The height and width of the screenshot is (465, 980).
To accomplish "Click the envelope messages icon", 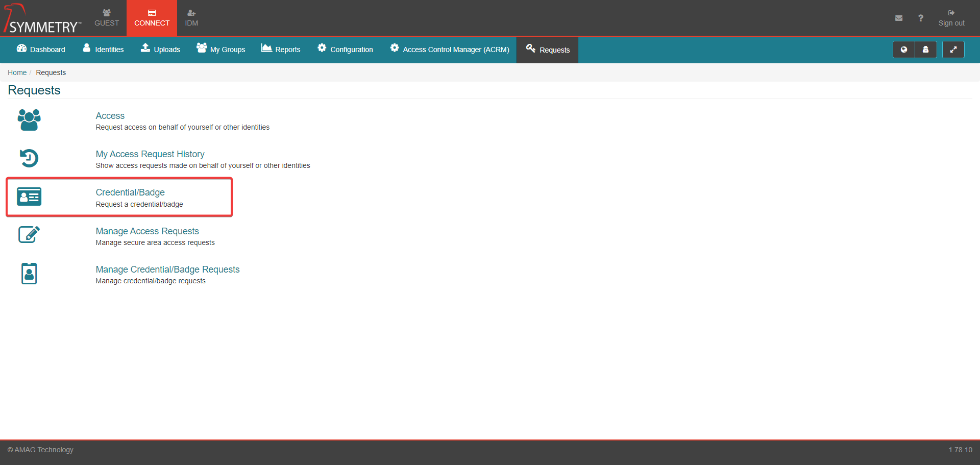I will click(898, 18).
